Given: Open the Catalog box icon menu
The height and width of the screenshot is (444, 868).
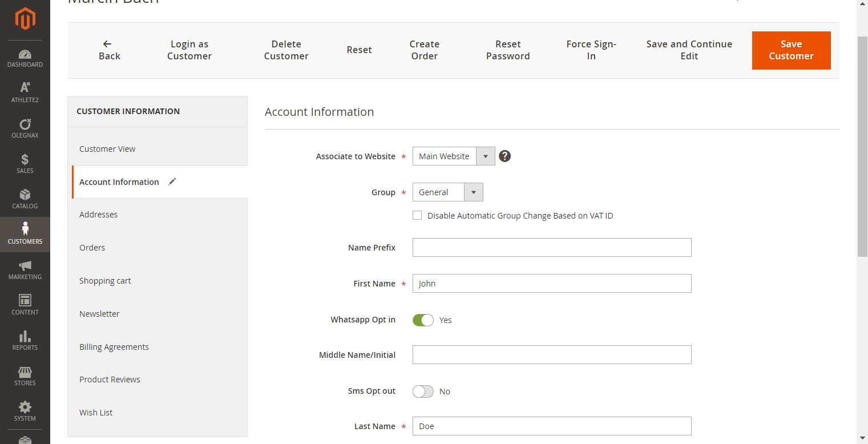Looking at the screenshot, I should [x=25, y=199].
